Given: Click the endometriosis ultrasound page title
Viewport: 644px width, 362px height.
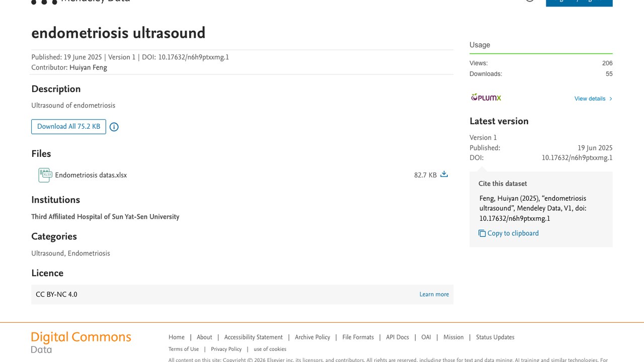Looking at the screenshot, I should 118,33.
